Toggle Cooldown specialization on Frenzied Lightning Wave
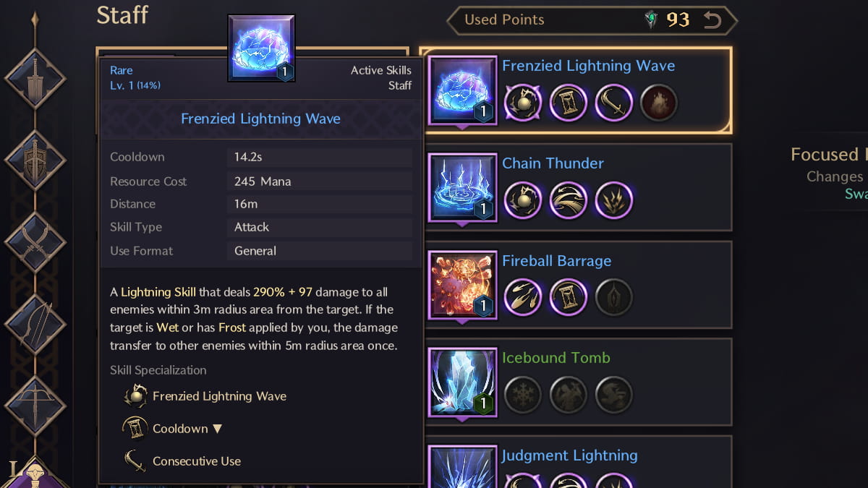Viewport: 868px width, 488px height. 568,103
